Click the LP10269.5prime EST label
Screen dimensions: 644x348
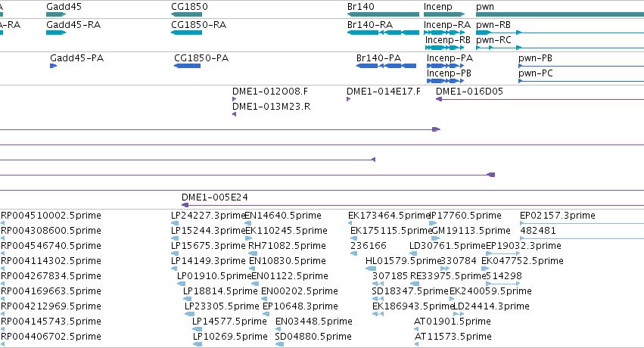pyautogui.click(x=230, y=337)
